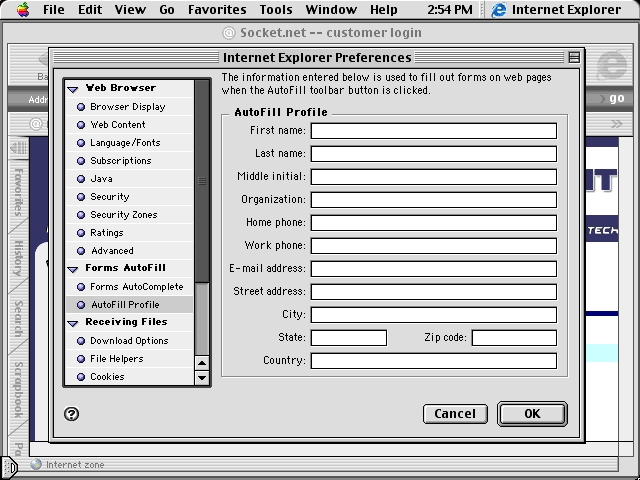This screenshot has width=640, height=480.
Task: Click the First name input field
Action: tap(433, 131)
